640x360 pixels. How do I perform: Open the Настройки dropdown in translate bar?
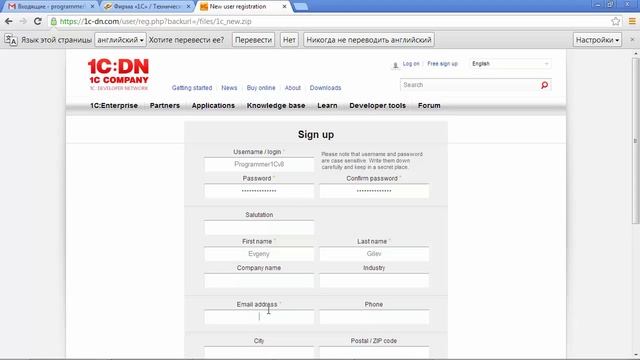[597, 40]
